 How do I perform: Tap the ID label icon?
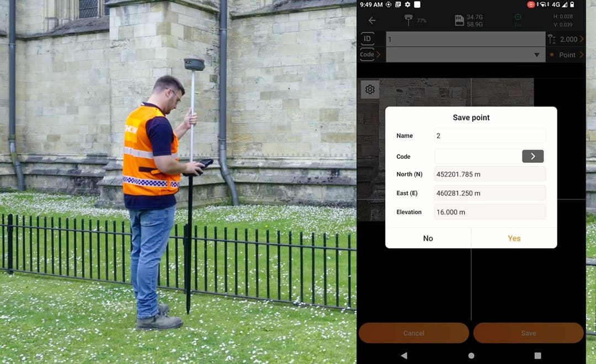(367, 39)
